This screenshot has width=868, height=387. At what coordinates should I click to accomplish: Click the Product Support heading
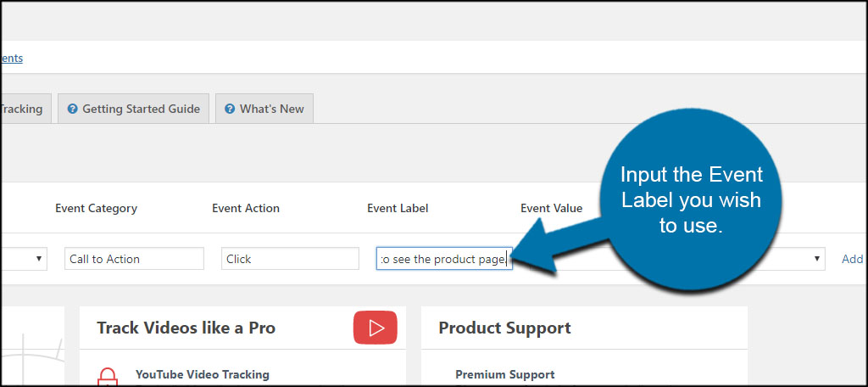[x=505, y=328]
